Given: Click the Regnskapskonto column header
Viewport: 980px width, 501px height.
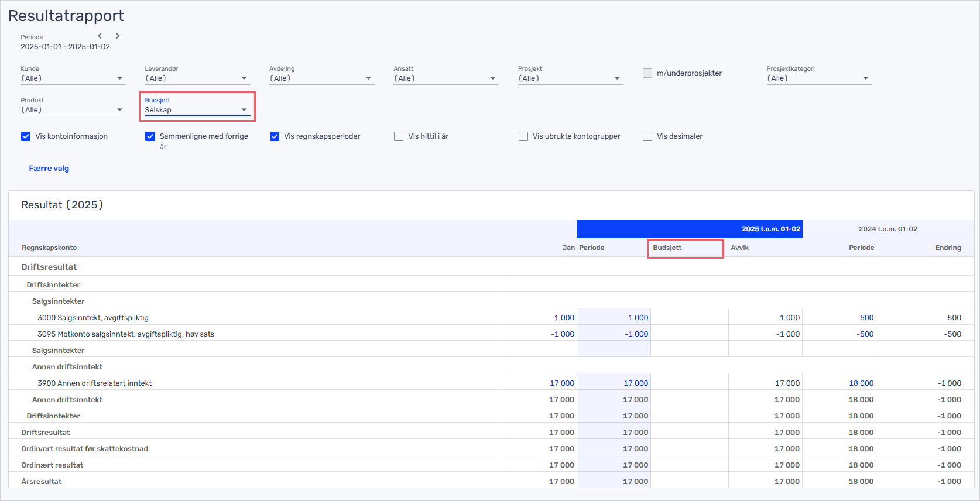Looking at the screenshot, I should pyautogui.click(x=49, y=248).
